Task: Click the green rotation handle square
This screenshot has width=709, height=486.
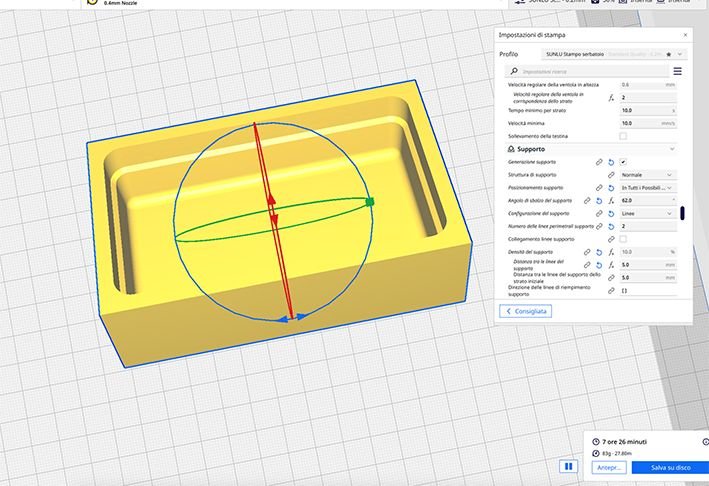Action: 369,202
